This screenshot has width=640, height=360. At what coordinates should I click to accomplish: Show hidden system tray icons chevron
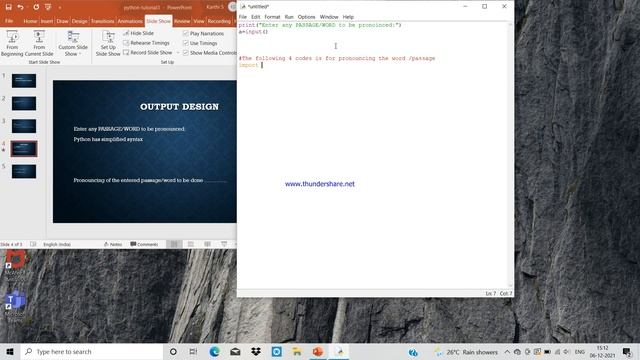(507, 351)
